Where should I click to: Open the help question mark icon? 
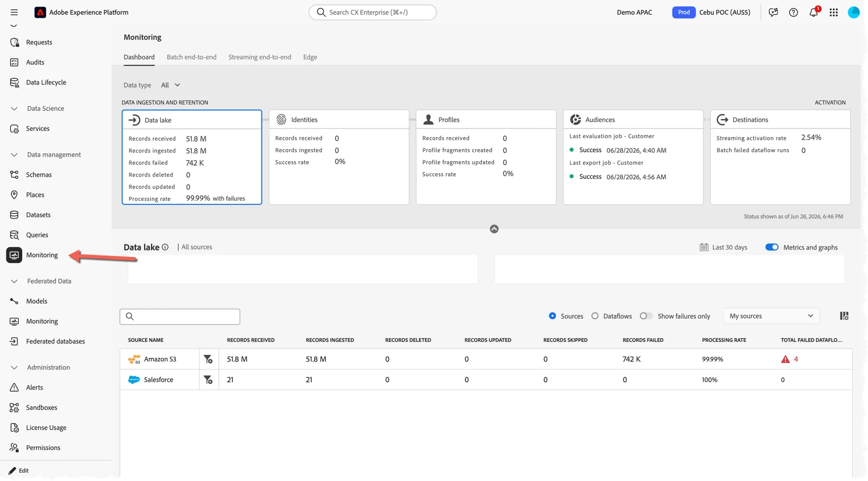[x=793, y=13]
